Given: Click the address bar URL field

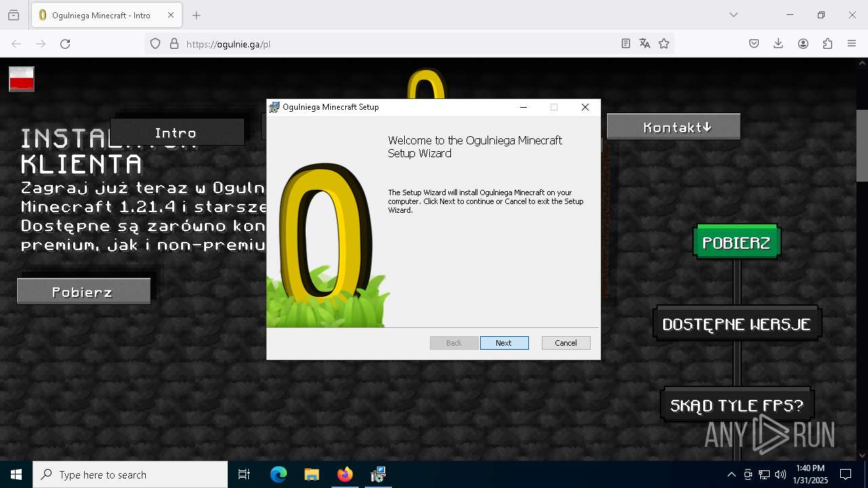Looking at the screenshot, I should 400,43.
